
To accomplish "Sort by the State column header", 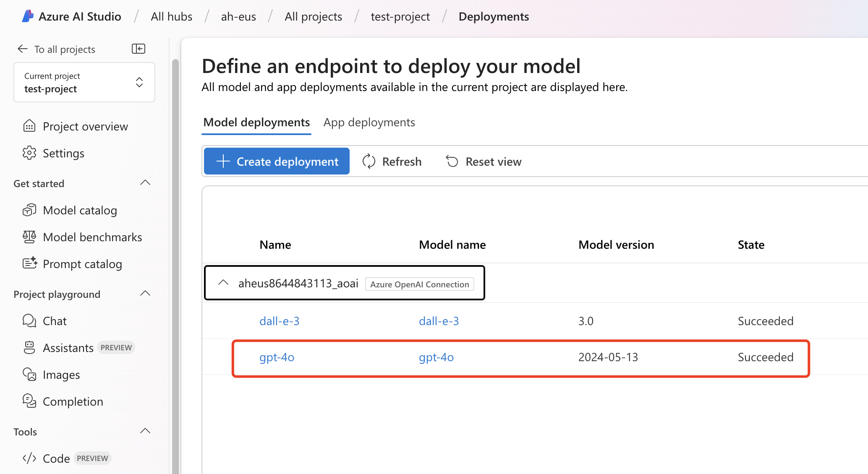I will pyautogui.click(x=751, y=245).
